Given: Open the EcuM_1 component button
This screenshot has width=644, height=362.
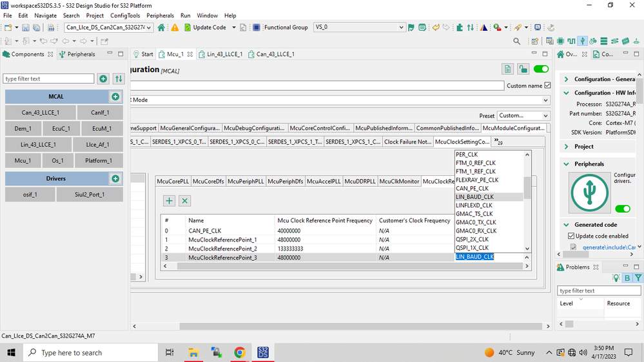Looking at the screenshot, I should 101,128.
